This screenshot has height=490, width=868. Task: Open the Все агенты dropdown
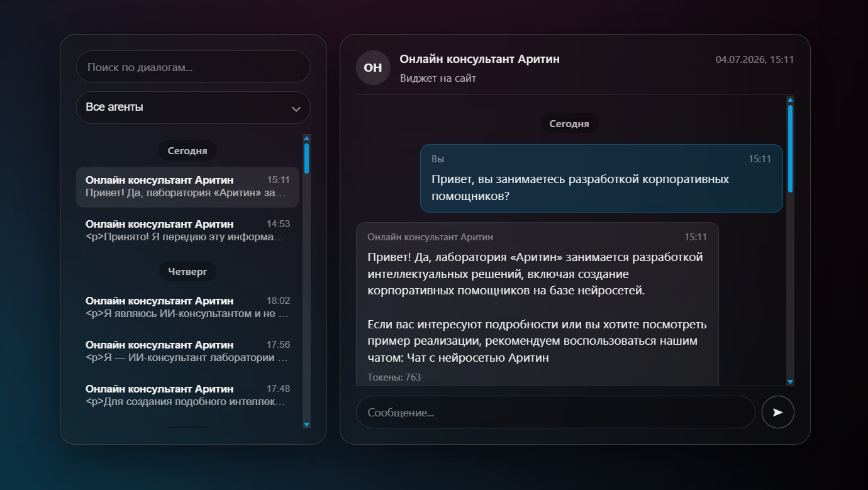[193, 108]
